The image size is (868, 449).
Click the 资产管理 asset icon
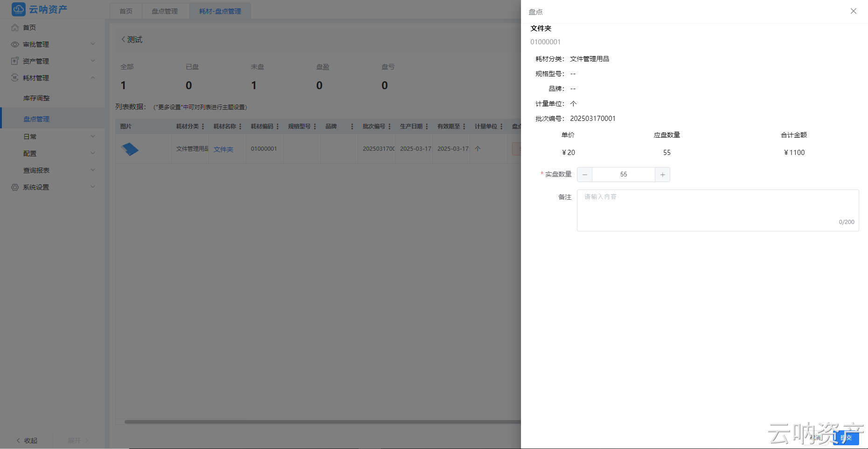click(x=14, y=61)
